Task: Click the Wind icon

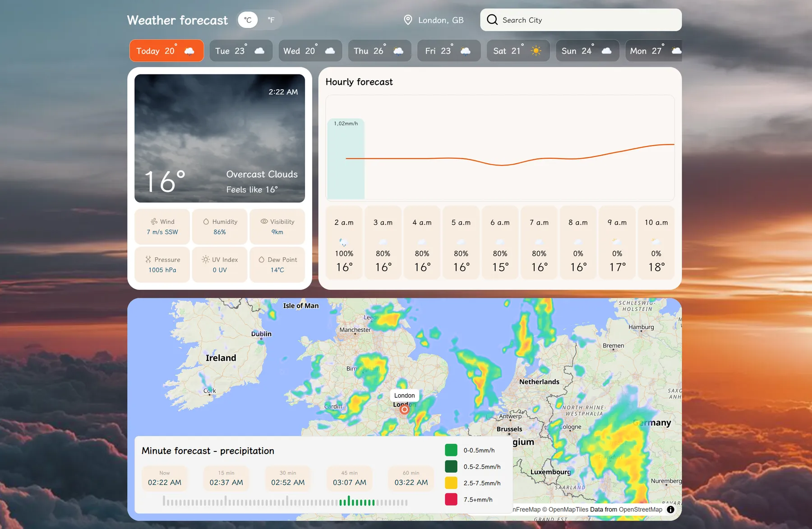Action: point(154,221)
